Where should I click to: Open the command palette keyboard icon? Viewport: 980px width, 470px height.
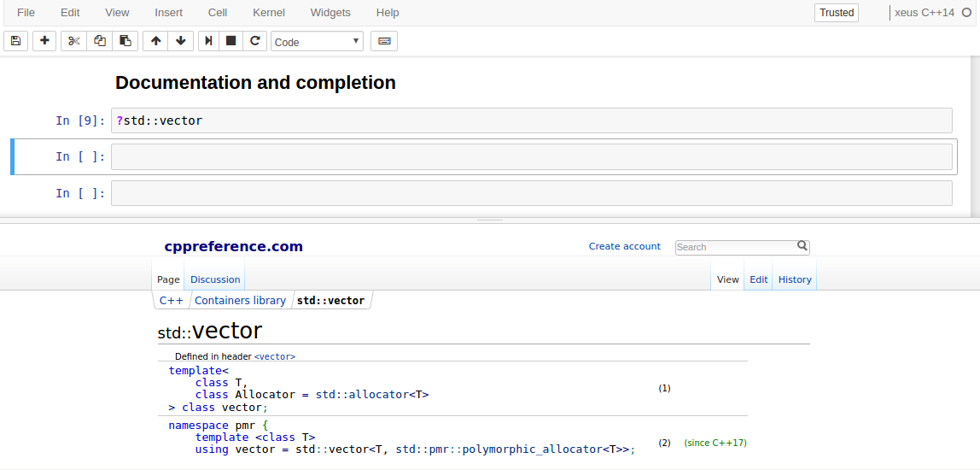[x=384, y=41]
